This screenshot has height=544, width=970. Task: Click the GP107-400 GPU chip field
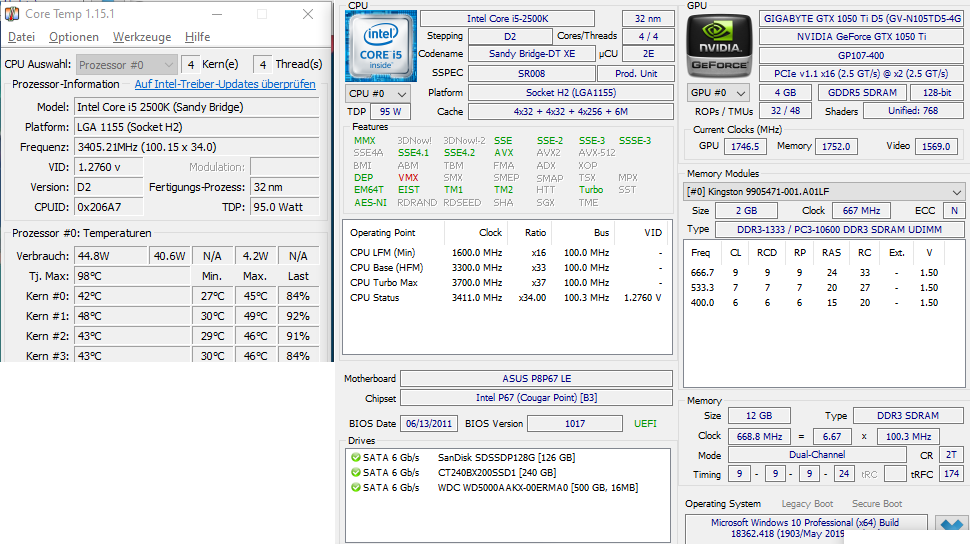861,56
